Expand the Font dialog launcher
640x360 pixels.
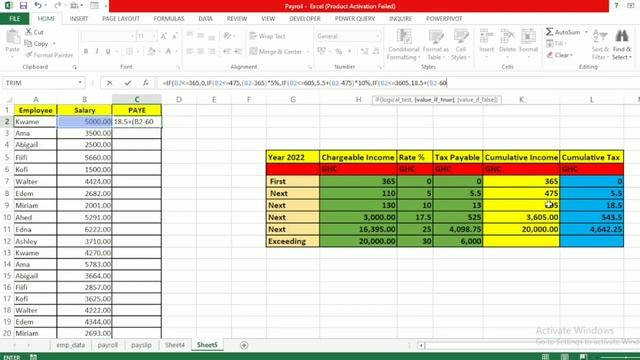tap(178, 67)
